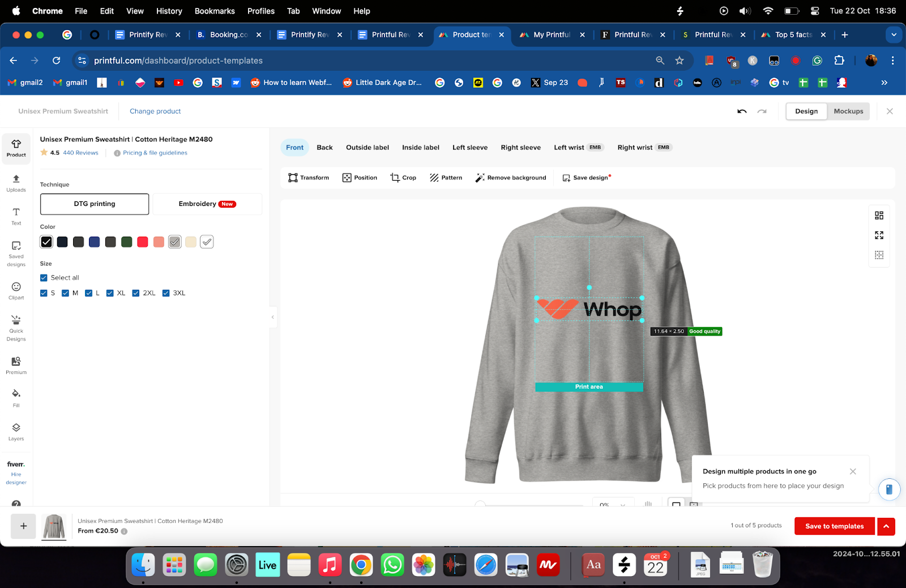Switch to the Back print view
Viewport: 906px width, 588px height.
324,147
